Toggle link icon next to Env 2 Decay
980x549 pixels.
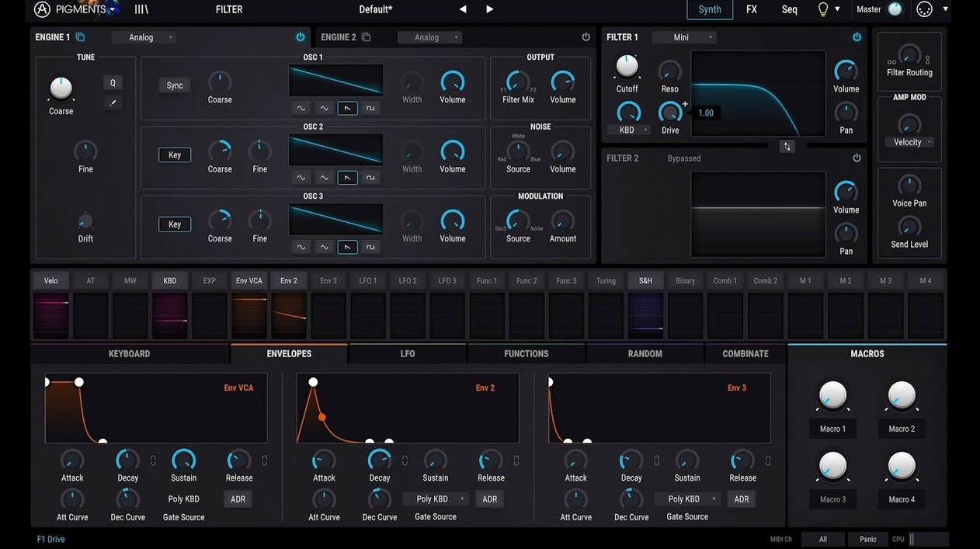coord(405,460)
